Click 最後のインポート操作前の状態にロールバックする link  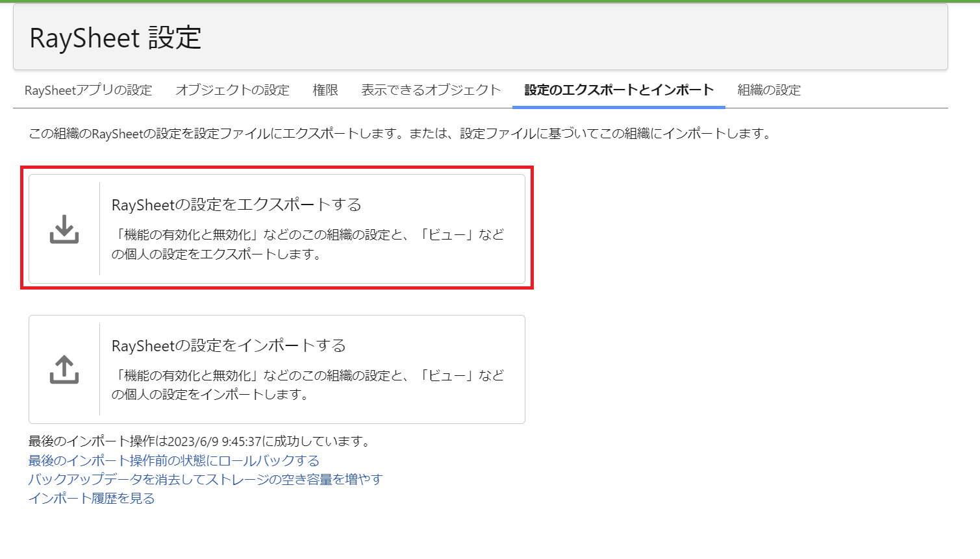[174, 460]
